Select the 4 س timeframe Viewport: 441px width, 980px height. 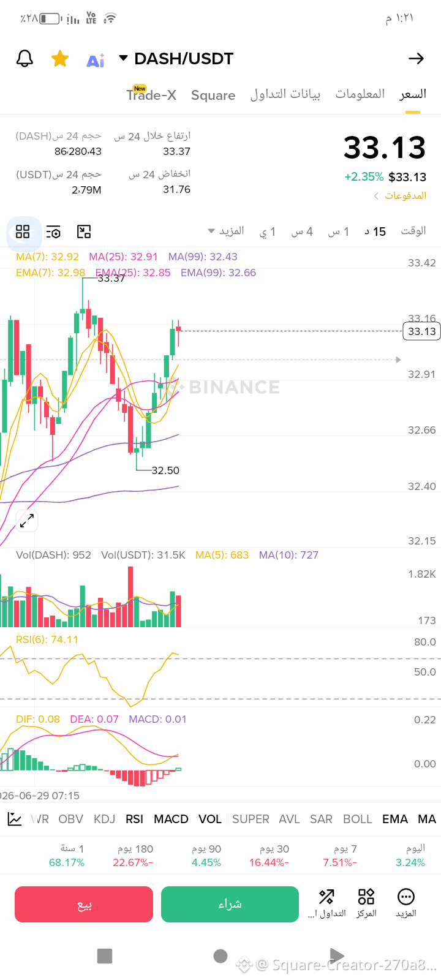point(302,232)
